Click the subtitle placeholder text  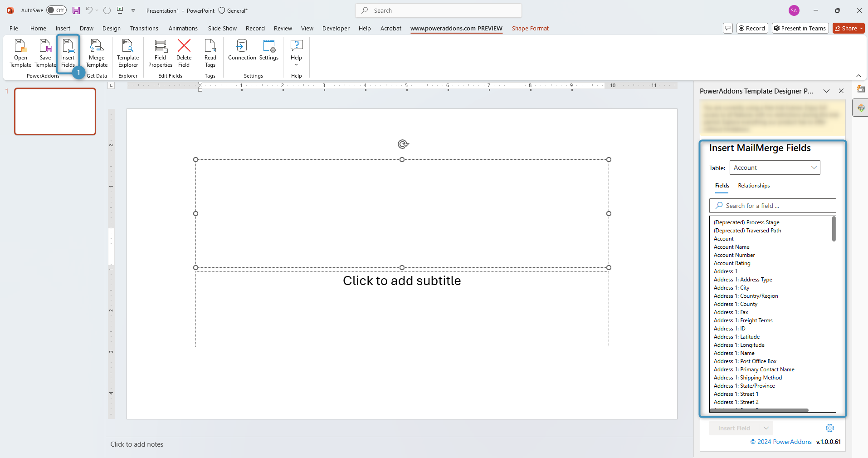[402, 281]
